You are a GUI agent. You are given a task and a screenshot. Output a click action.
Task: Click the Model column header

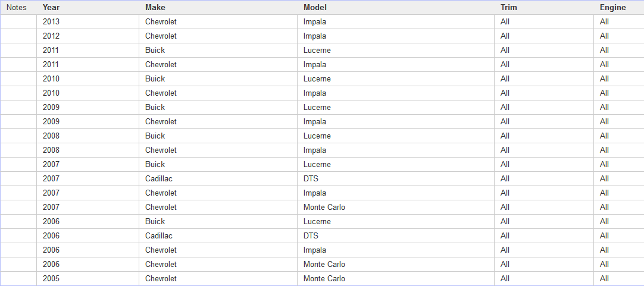[396, 7]
